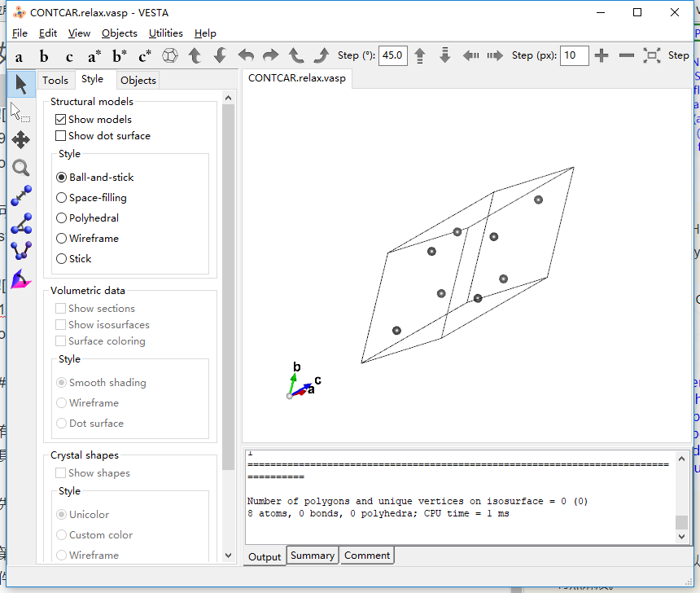Image resolution: width=700 pixels, height=593 pixels.
Task: Rotate structure upward with the up arrow
Action: pyautogui.click(x=195, y=56)
